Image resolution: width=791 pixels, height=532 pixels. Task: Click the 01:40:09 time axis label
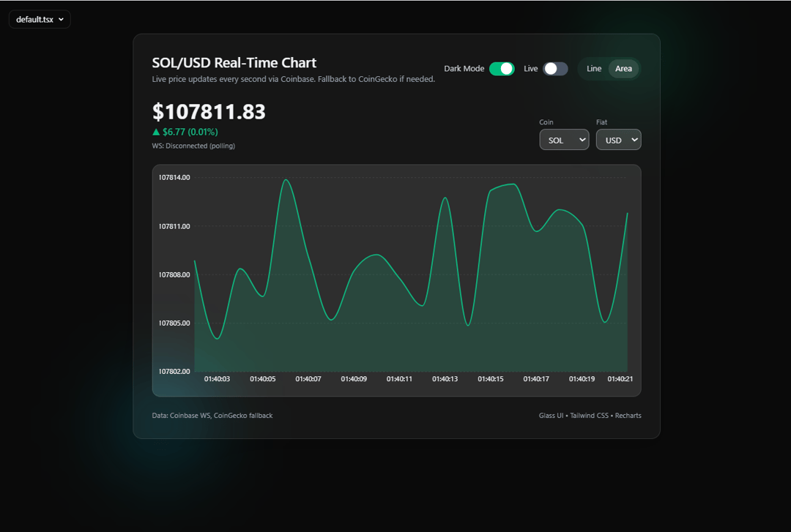point(354,379)
